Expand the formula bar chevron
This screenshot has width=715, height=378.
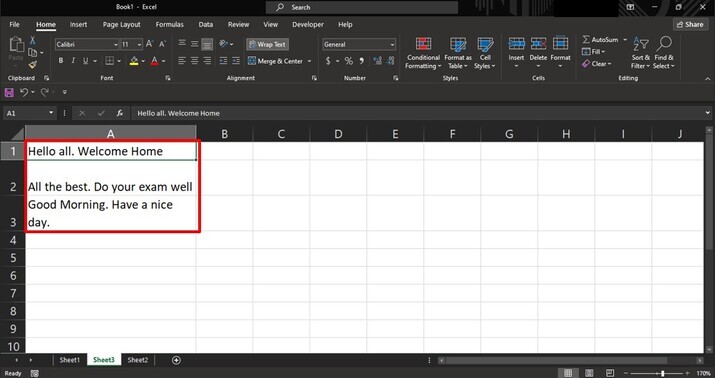[707, 113]
